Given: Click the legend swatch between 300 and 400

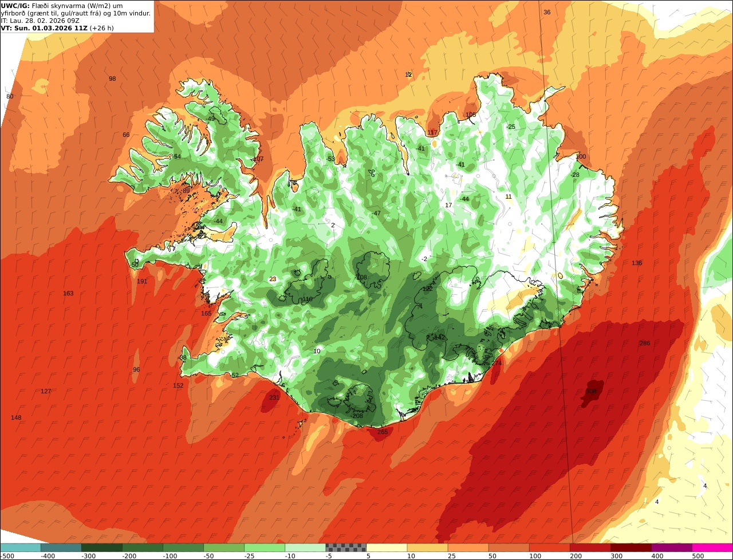Looking at the screenshot, I should coord(631,547).
